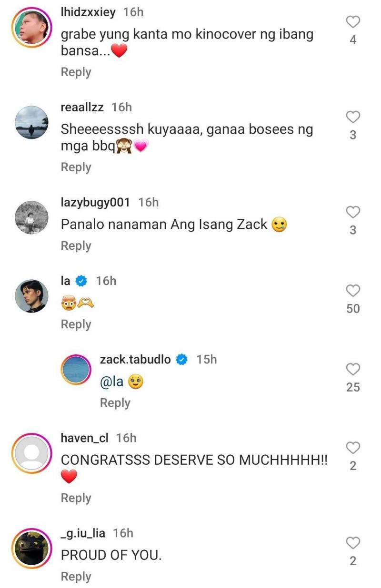Like zack.tabudlo's reply to la
Image resolution: width=381 pixels, height=588 pixels.
click(352, 369)
